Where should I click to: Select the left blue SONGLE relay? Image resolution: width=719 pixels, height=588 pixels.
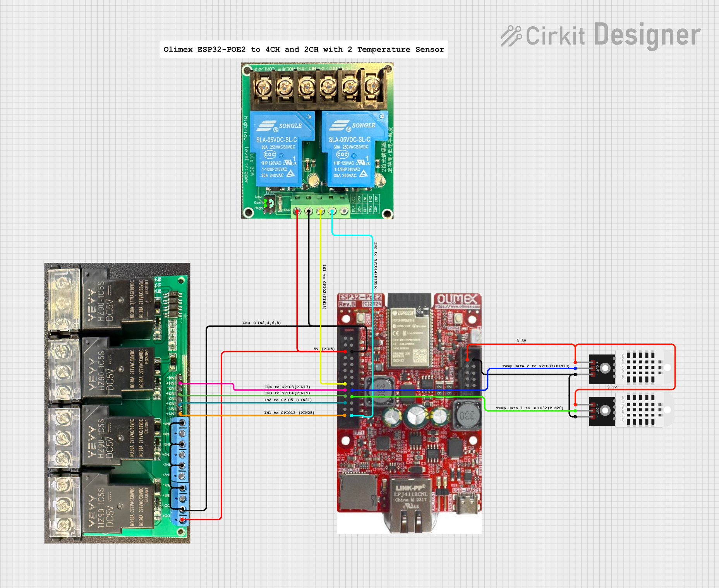(x=283, y=149)
